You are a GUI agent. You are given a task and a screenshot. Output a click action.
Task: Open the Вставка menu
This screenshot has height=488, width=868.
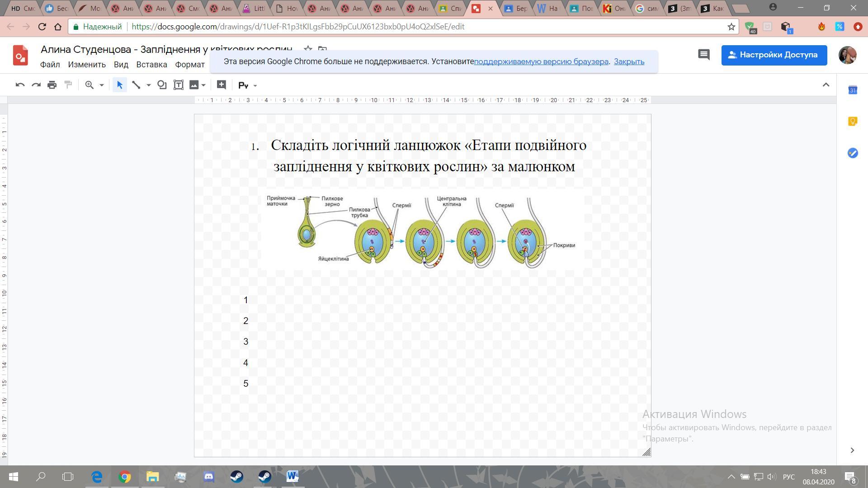click(151, 65)
